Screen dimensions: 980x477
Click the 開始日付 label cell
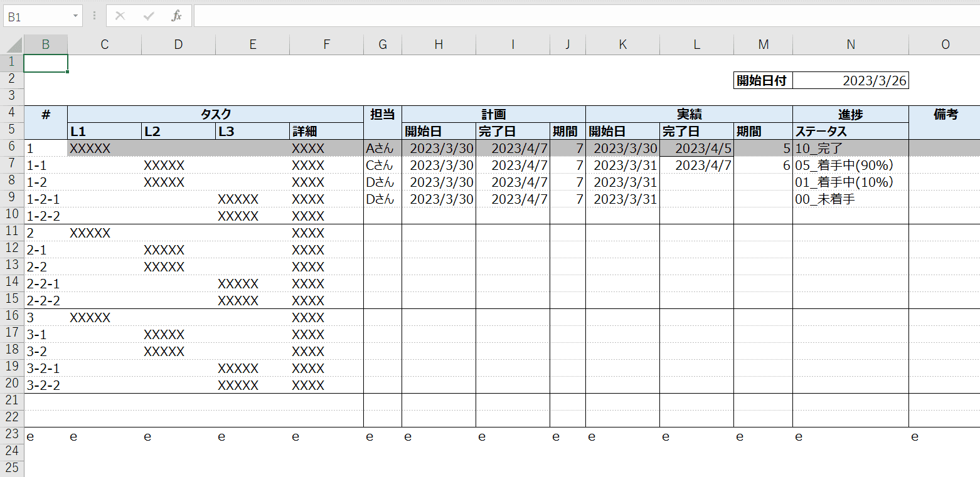(762, 80)
